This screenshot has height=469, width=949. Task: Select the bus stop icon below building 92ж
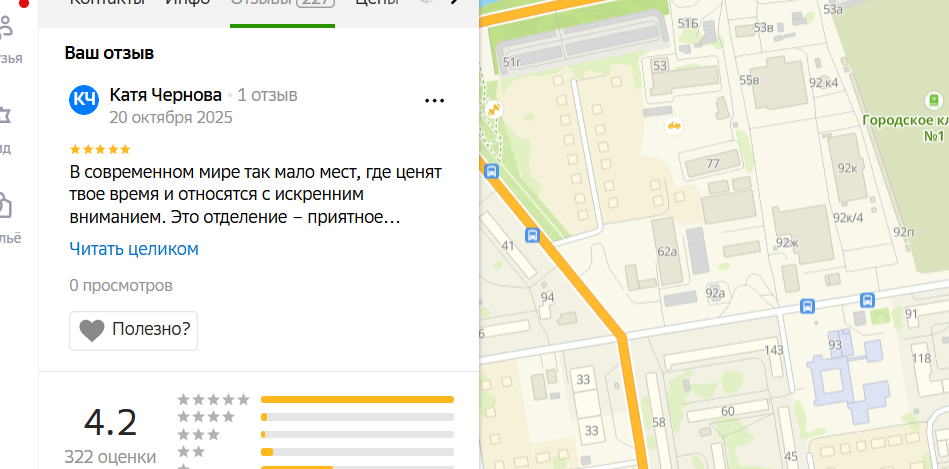click(x=807, y=306)
